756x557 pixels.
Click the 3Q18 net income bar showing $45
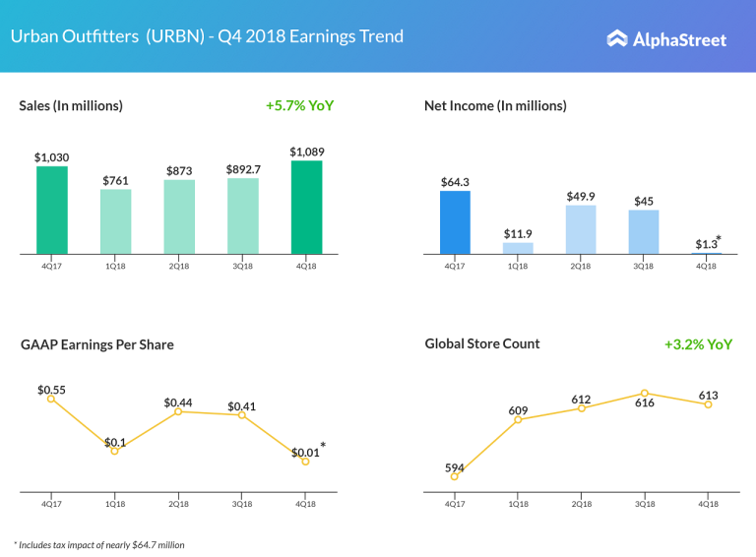click(x=644, y=231)
